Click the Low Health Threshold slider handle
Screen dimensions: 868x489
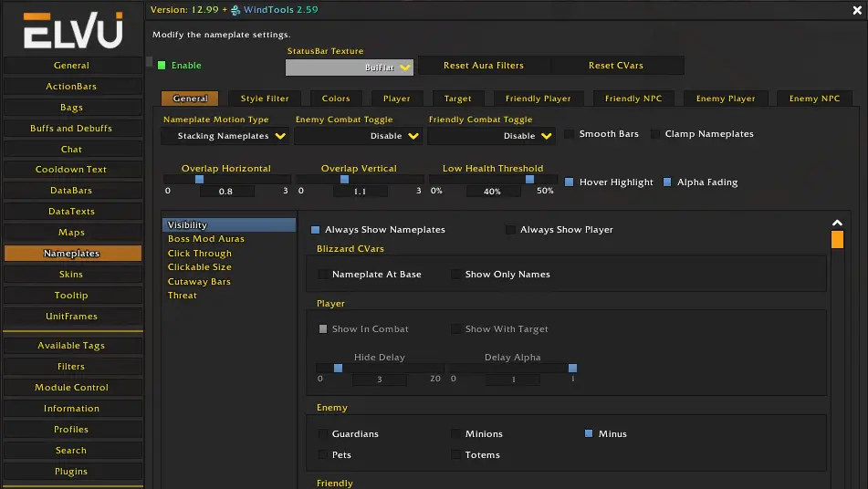[529, 179]
